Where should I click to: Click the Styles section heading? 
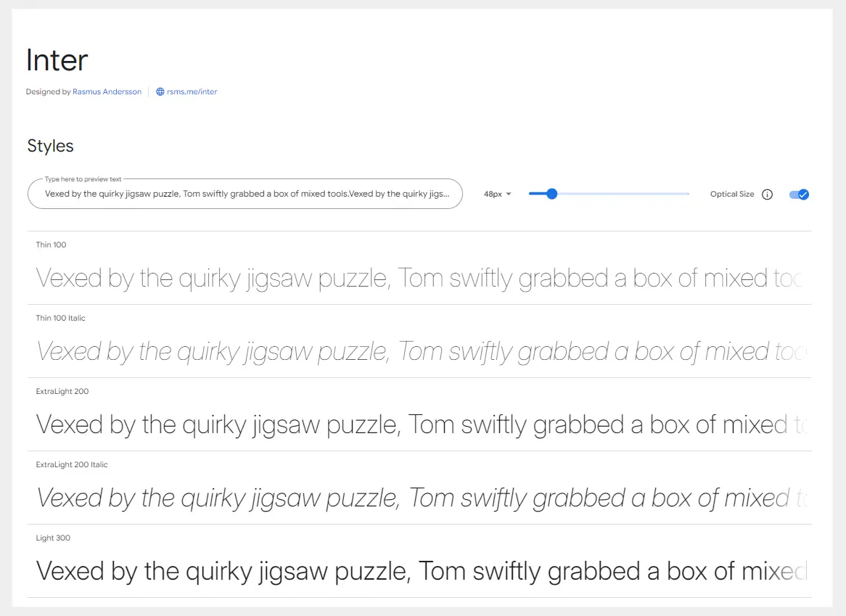point(50,146)
